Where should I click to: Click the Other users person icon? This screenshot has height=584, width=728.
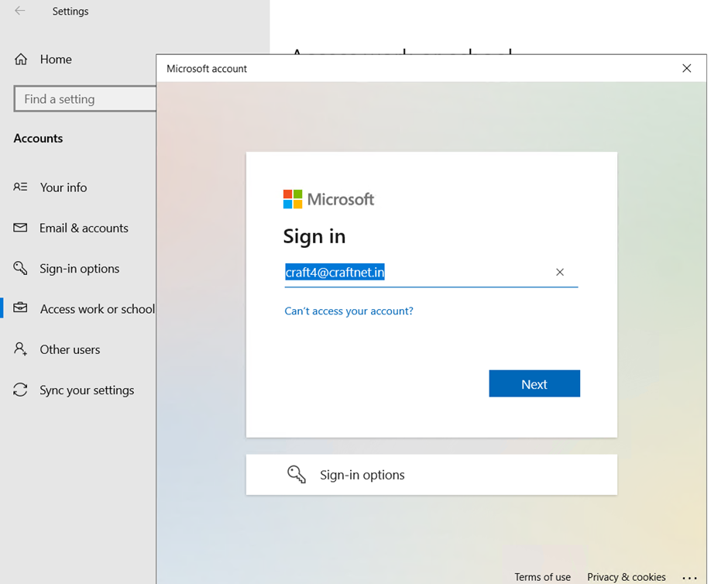(x=20, y=349)
